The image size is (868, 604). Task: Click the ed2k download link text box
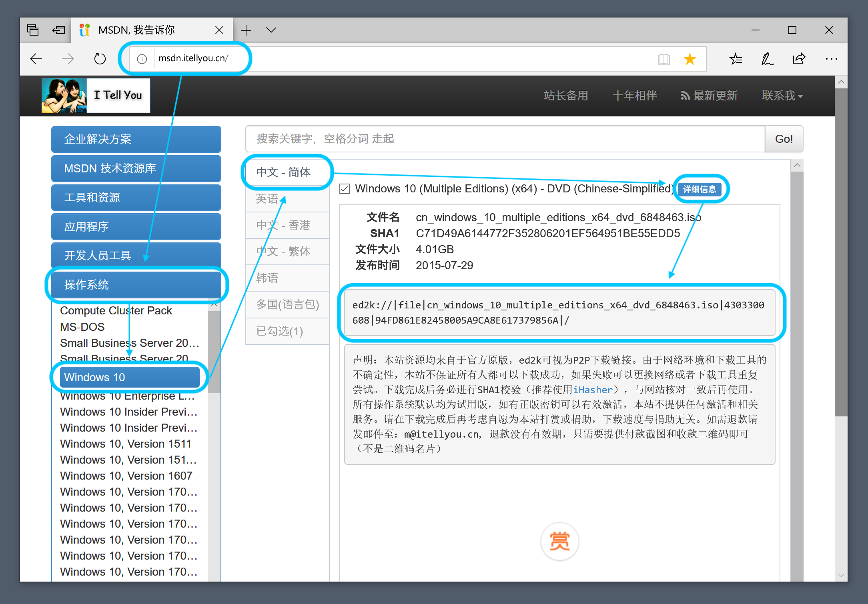point(559,312)
